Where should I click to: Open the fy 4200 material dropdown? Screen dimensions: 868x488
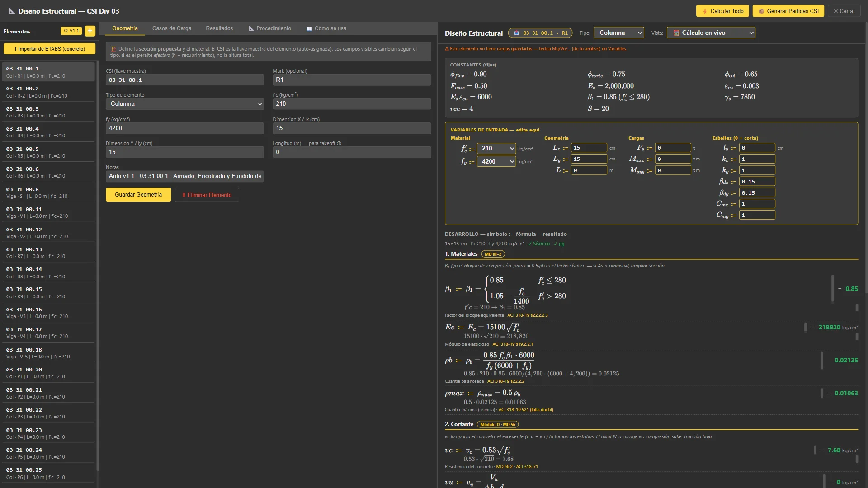496,162
